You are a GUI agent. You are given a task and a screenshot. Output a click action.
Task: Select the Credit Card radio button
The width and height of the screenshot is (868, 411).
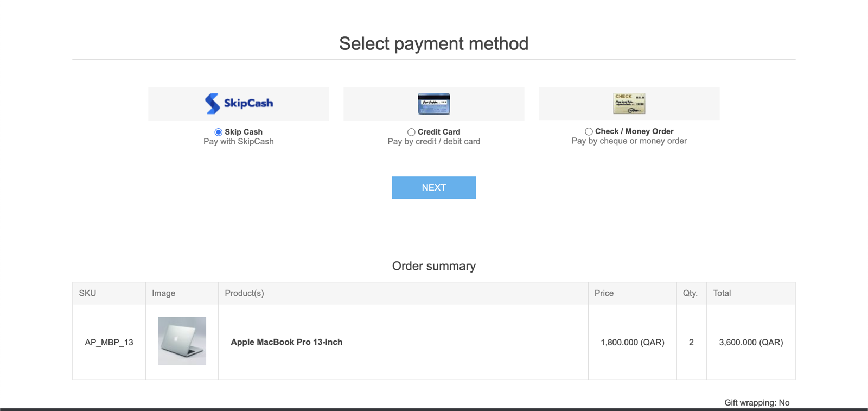[411, 132]
